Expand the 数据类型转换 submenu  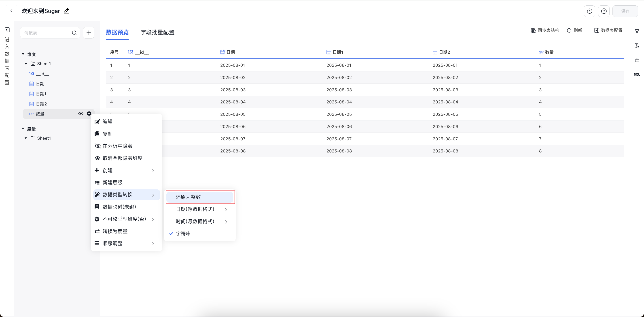pos(127,195)
